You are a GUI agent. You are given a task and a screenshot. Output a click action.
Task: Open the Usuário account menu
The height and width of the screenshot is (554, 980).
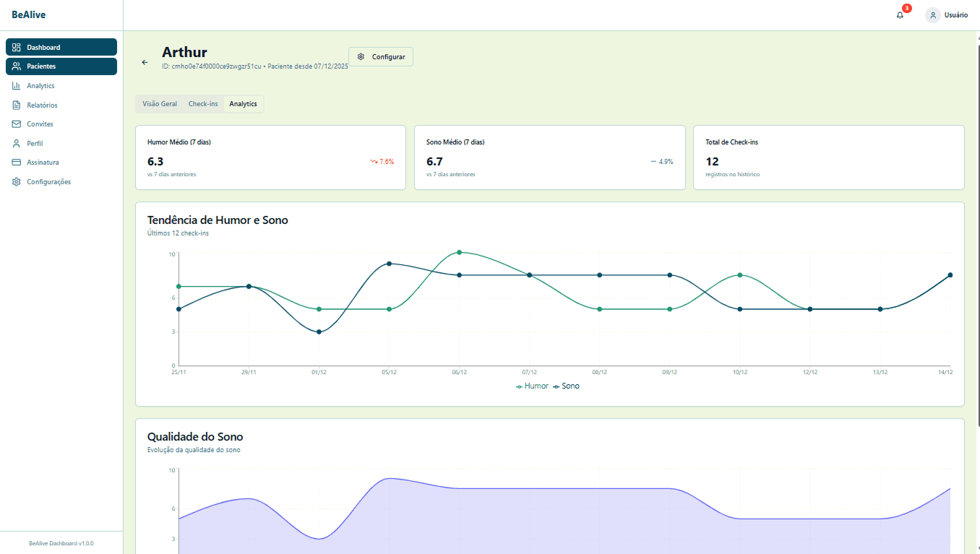[x=947, y=14]
